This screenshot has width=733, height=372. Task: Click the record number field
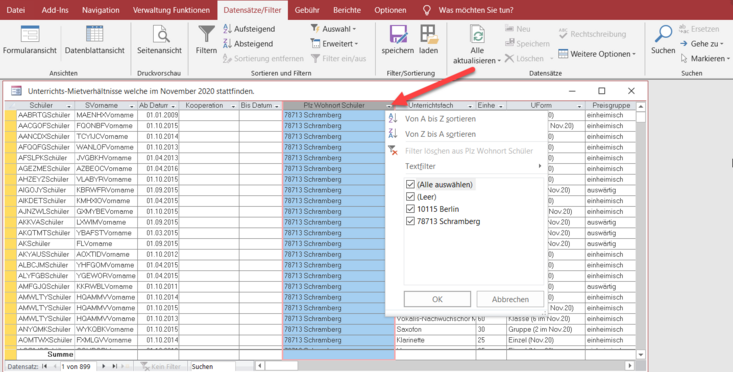coord(78,366)
